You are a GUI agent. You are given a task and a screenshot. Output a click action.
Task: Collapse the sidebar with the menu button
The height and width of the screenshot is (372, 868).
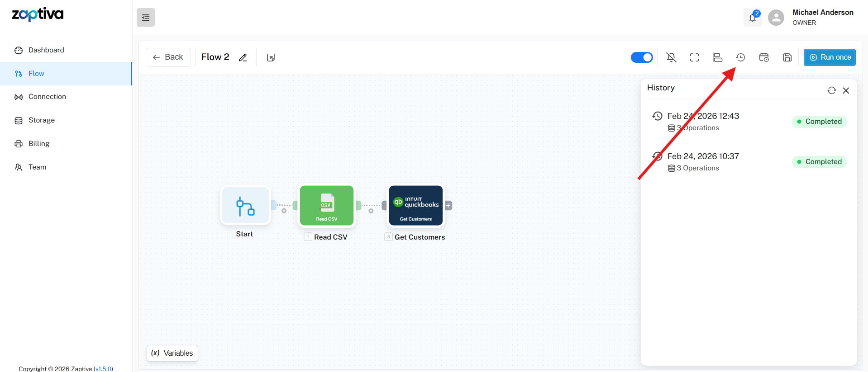click(x=146, y=18)
